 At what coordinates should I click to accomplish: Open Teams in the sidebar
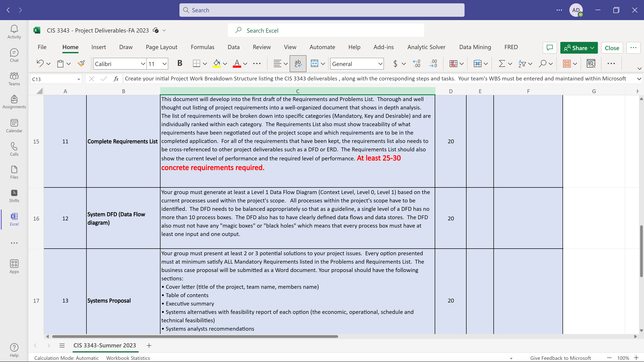14,79
